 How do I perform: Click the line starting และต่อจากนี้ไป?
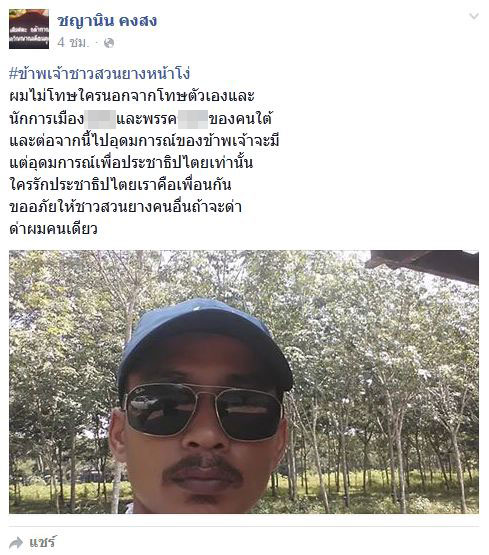(x=144, y=141)
